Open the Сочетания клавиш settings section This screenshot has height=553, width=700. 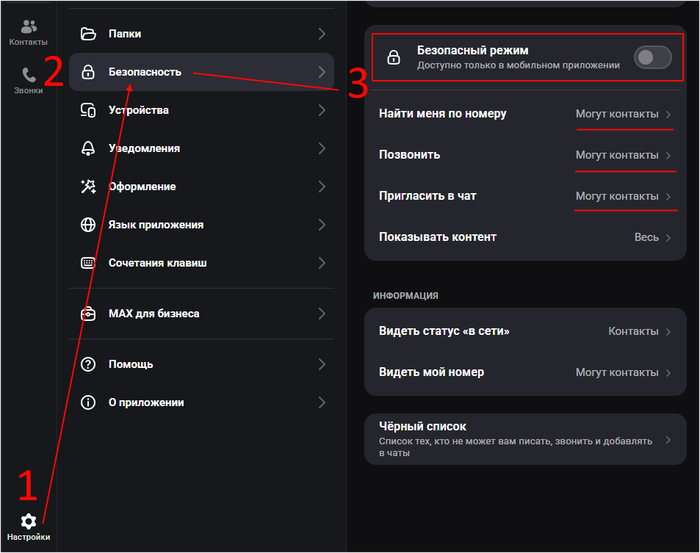tap(201, 263)
